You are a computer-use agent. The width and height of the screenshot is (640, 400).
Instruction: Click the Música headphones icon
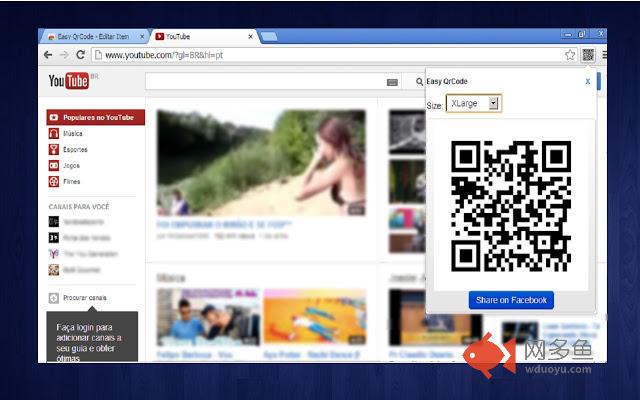pyautogui.click(x=53, y=133)
